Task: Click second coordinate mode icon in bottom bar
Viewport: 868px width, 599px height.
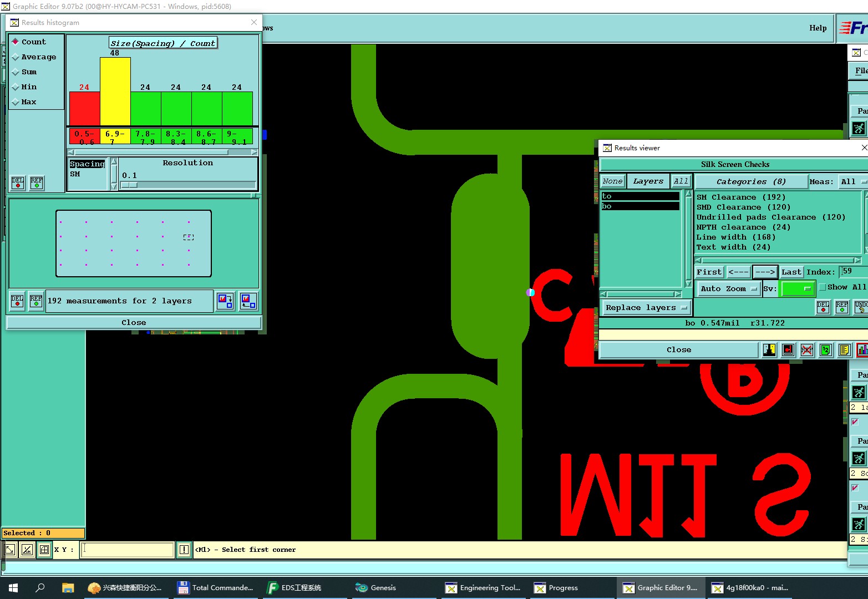Action: point(27,550)
